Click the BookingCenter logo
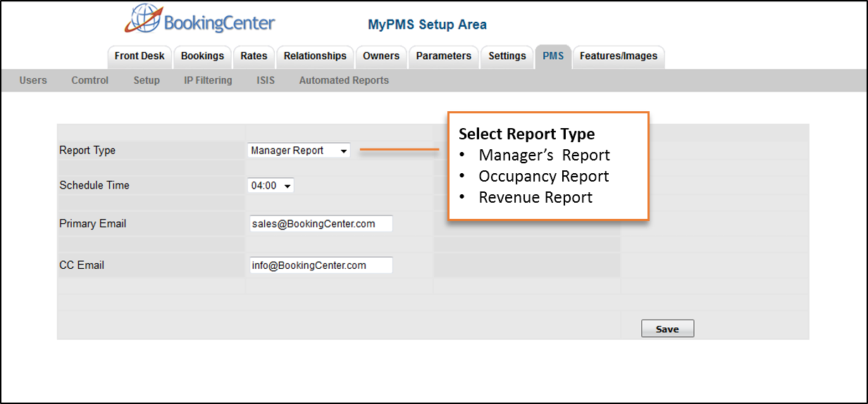 coord(200,20)
